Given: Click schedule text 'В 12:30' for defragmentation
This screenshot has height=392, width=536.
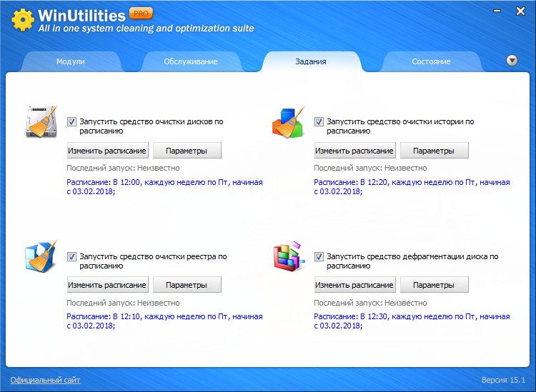Looking at the screenshot, I should pos(374,316).
